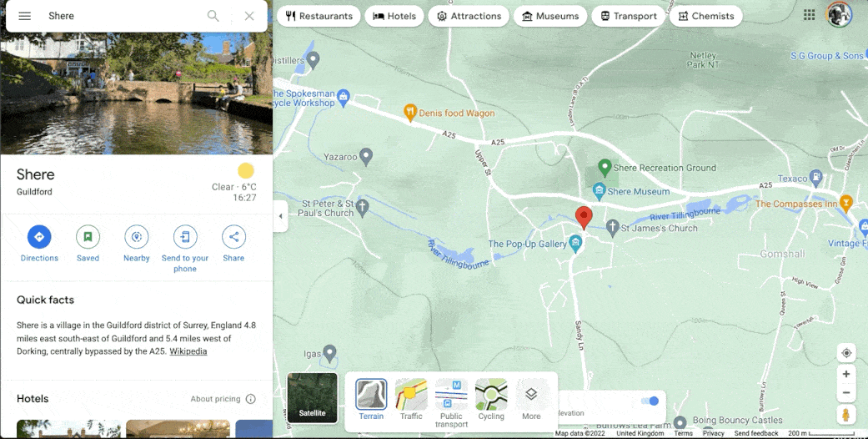This screenshot has width=868, height=439.
Task: Open More map layers
Action: [531, 400]
